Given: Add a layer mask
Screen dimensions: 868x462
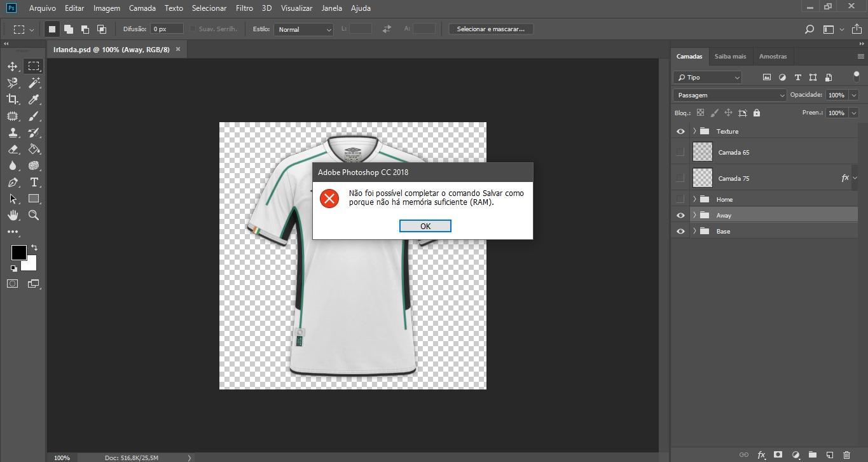Looking at the screenshot, I should [778, 455].
